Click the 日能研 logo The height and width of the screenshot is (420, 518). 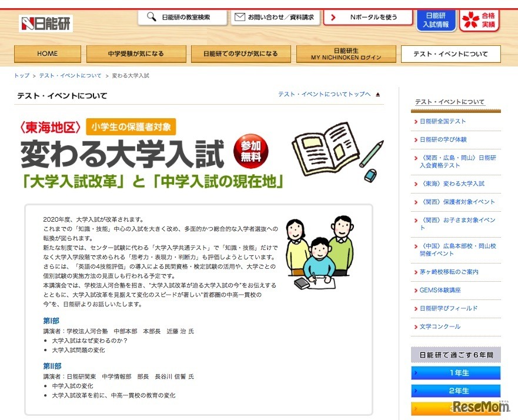coord(46,24)
